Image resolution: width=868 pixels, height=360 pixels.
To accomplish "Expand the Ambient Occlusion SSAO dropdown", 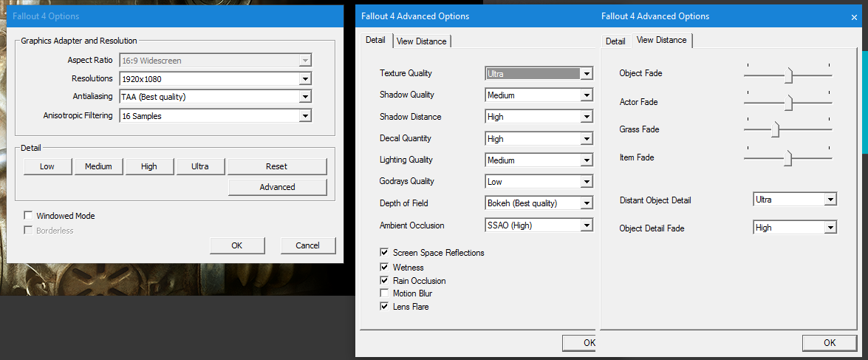I will 539,225.
